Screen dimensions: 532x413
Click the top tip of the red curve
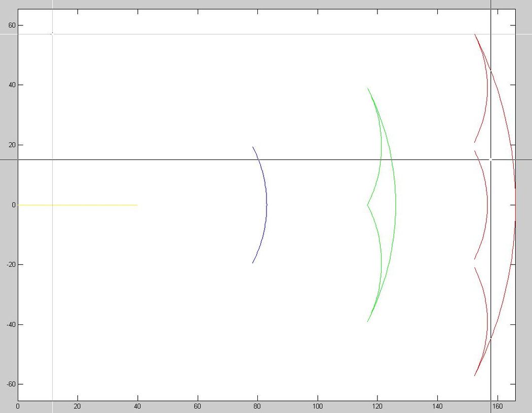(475, 34)
